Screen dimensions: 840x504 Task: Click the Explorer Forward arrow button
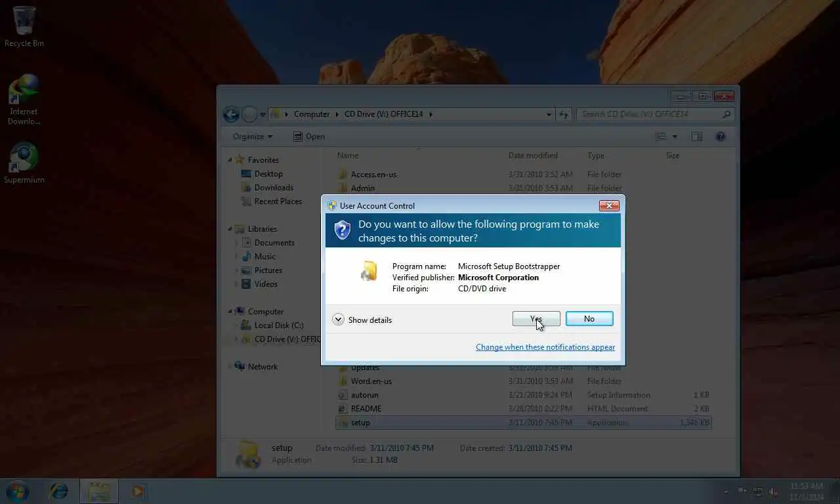(x=249, y=114)
